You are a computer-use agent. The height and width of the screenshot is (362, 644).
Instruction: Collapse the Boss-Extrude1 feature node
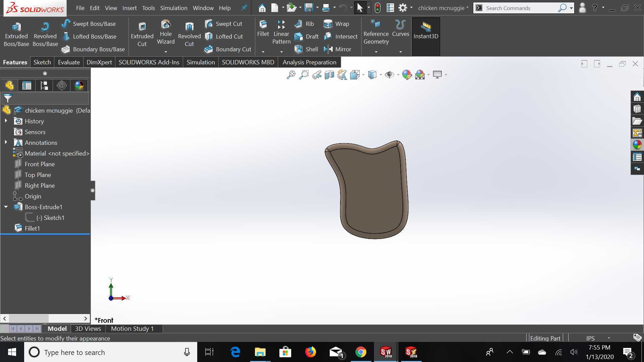pos(6,207)
